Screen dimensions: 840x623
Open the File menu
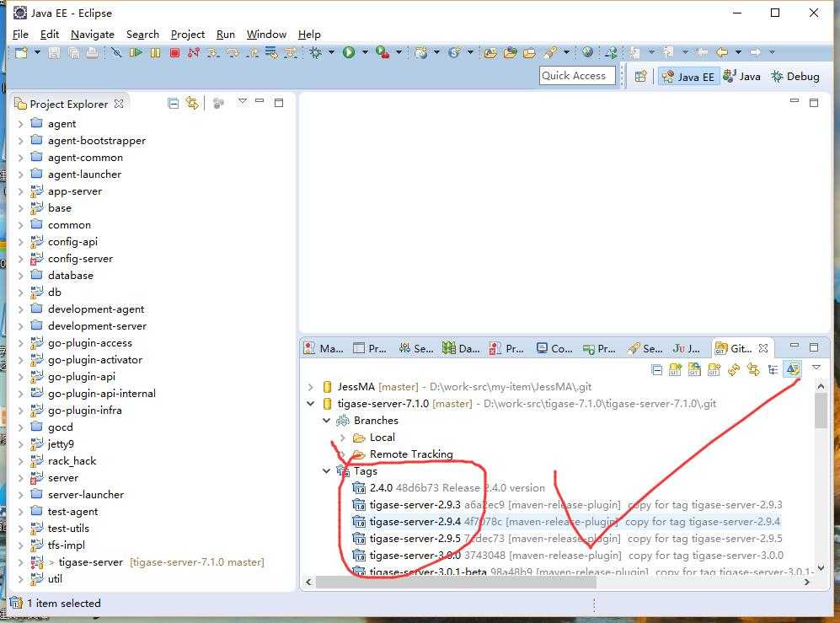point(20,35)
